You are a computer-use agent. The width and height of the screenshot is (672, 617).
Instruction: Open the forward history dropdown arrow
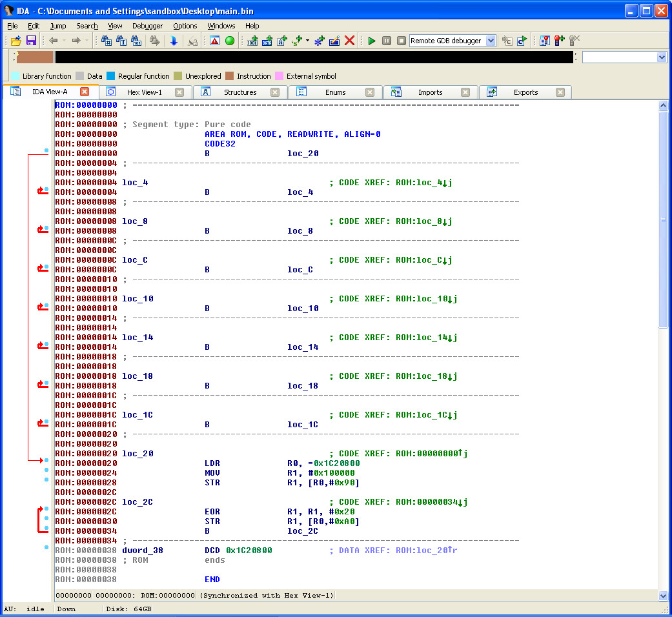point(87,41)
